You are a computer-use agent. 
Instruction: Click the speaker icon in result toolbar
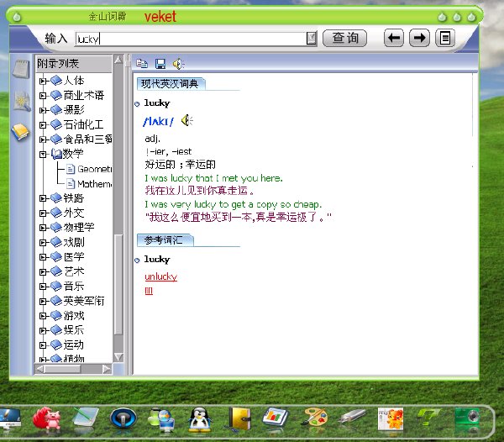[178, 64]
